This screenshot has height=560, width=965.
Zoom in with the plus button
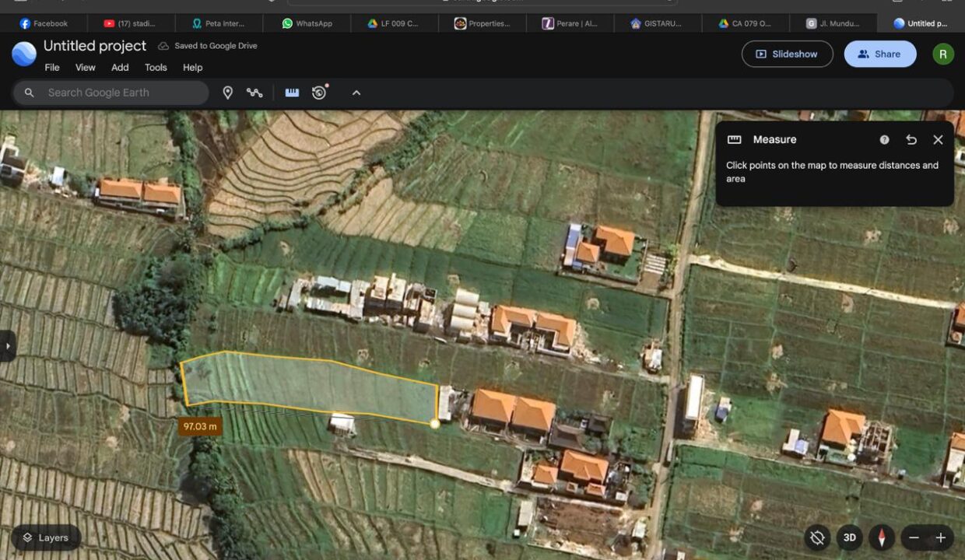(940, 537)
